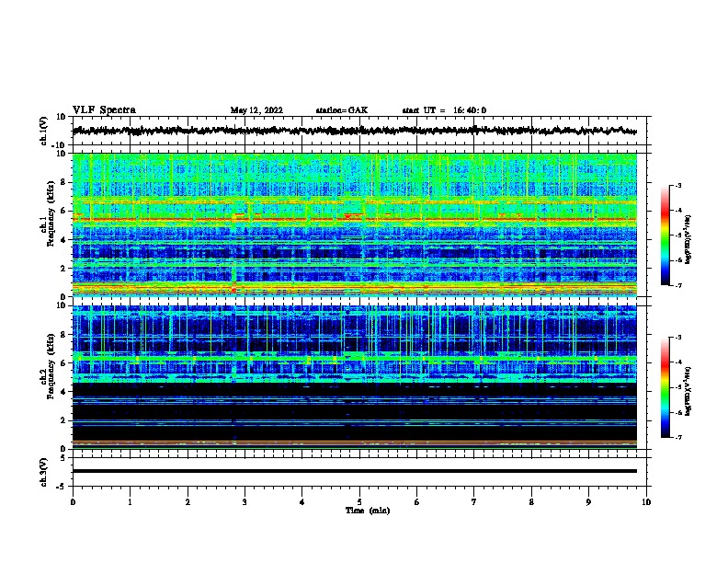Click time axis tick label "4"
The width and height of the screenshot is (728, 563).
tap(302, 502)
